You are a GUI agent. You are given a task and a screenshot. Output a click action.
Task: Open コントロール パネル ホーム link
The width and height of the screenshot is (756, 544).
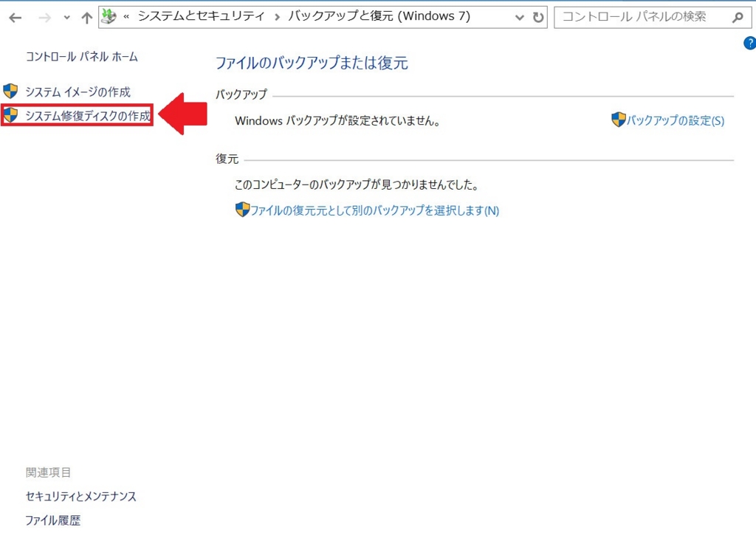(x=81, y=57)
